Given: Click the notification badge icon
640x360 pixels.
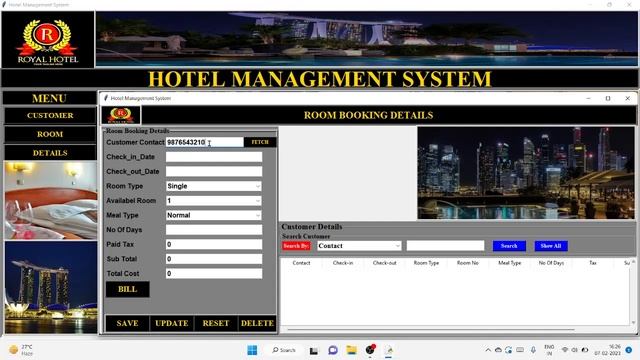Looking at the screenshot, I should click(x=629, y=350).
